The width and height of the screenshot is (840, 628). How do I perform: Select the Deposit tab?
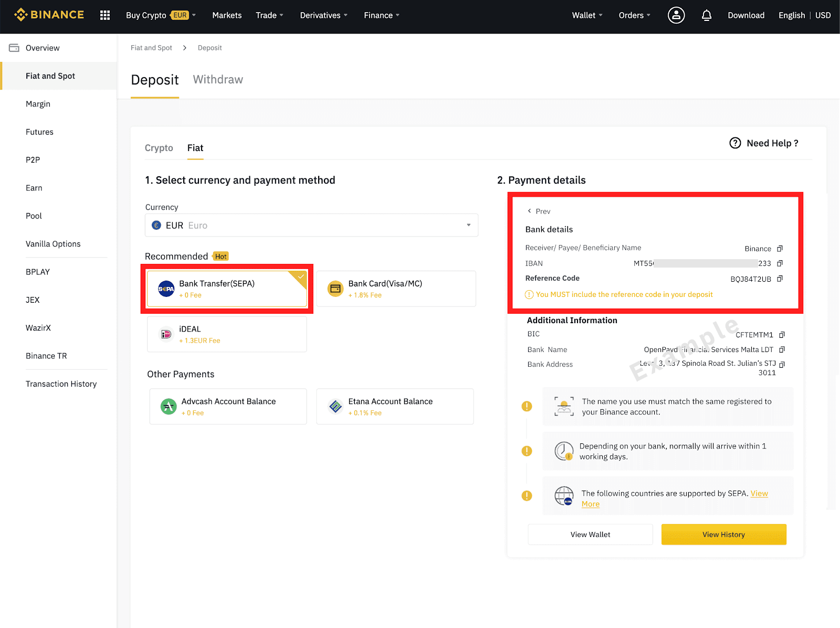pos(155,80)
